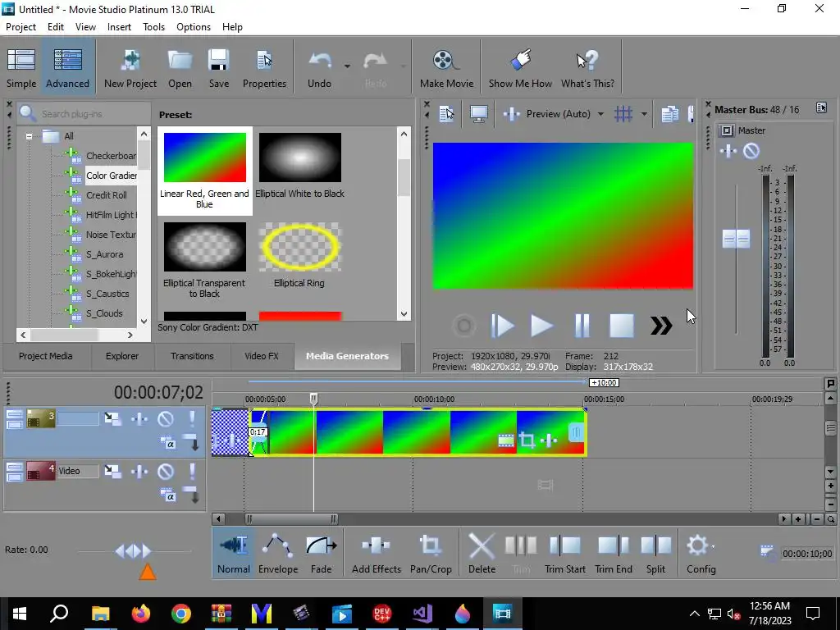Open Config settings gear
Image resolution: width=840 pixels, height=630 pixels.
coord(701,552)
